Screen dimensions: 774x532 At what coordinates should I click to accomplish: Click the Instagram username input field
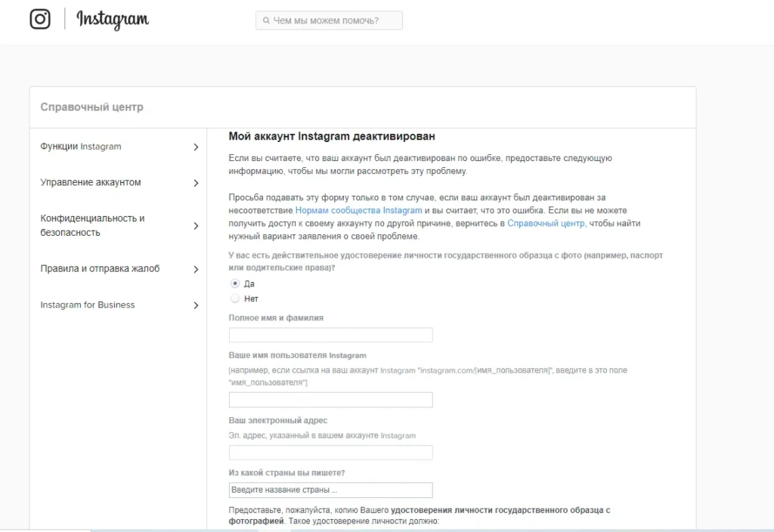click(331, 400)
